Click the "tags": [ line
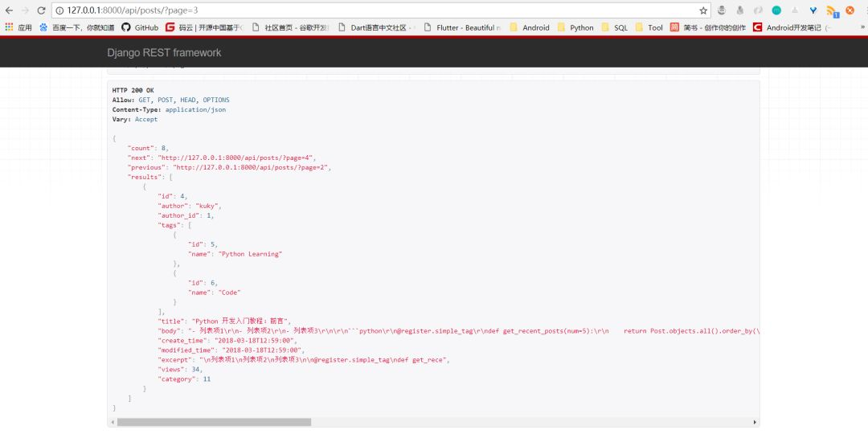Image resolution: width=868 pixels, height=438 pixels. [174, 225]
